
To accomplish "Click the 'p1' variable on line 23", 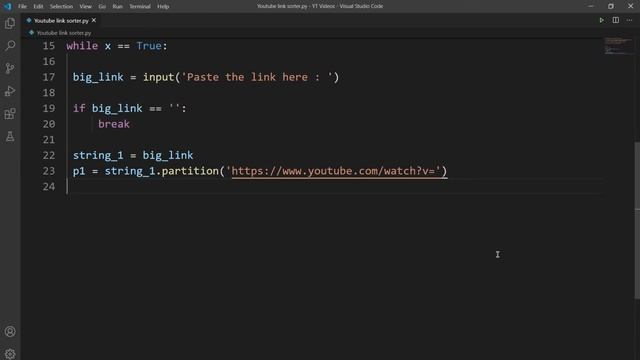I will 79,171.
